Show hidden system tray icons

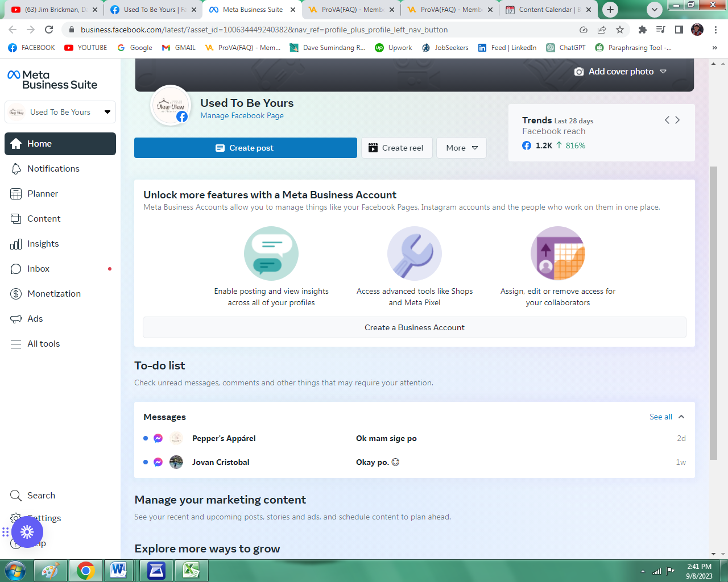643,571
